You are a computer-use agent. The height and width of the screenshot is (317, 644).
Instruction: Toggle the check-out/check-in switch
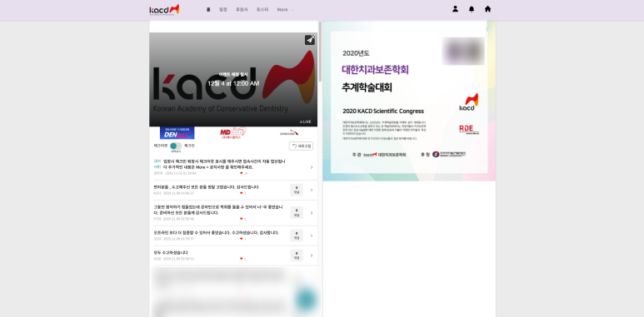coord(176,146)
